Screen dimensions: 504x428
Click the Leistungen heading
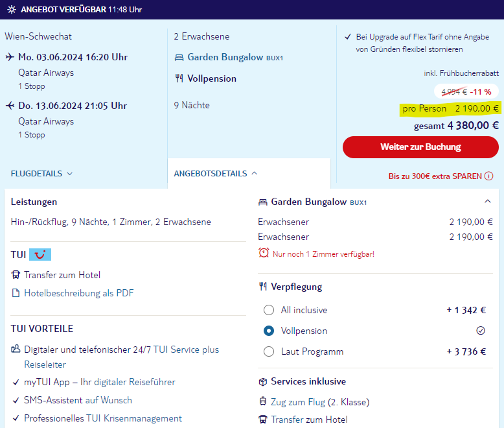tap(34, 202)
